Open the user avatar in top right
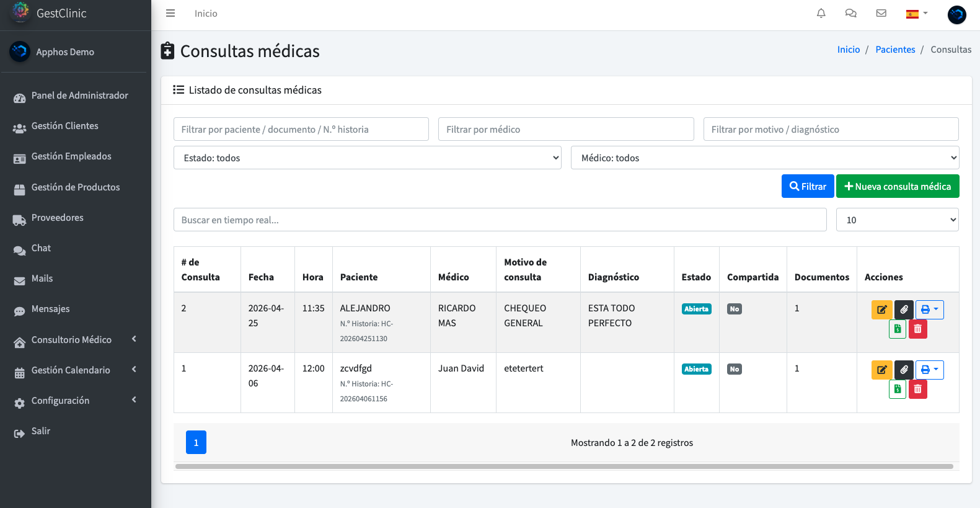This screenshot has height=508, width=980. tap(957, 15)
